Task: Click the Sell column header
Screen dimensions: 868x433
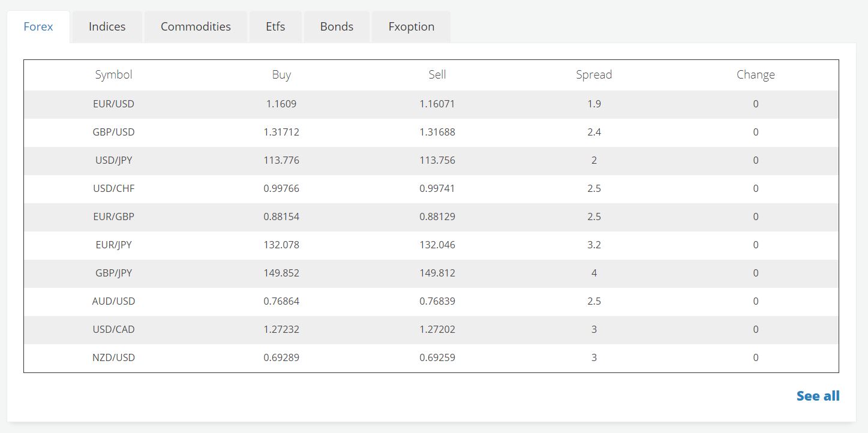Action: 437,75
